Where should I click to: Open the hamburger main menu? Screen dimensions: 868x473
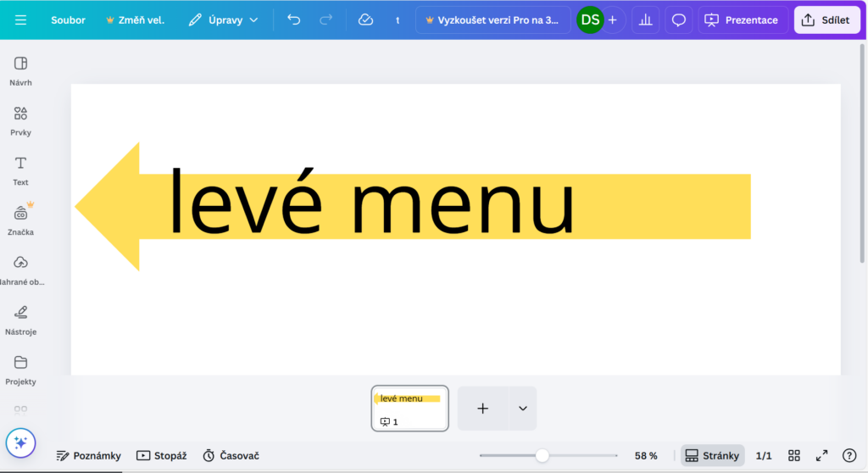20,19
